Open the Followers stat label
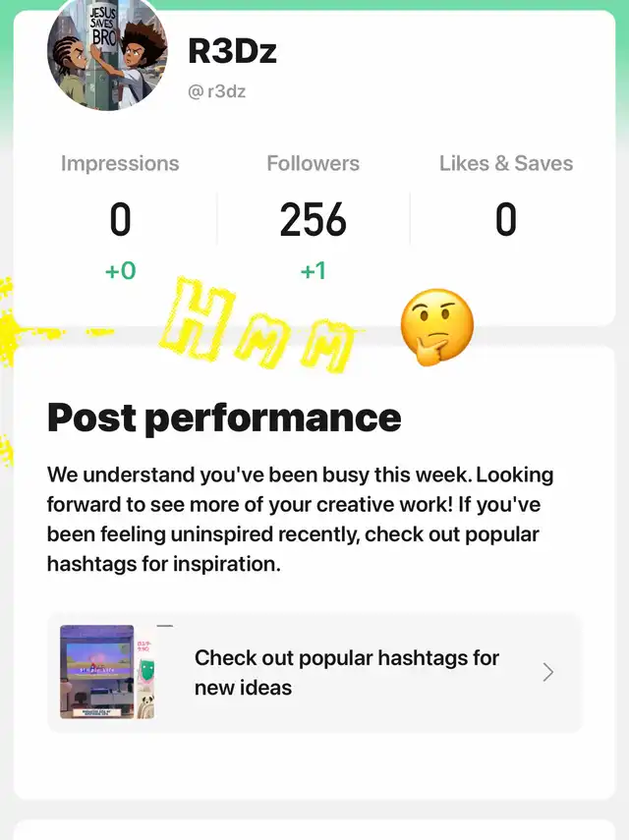The image size is (629, 840). click(x=313, y=164)
